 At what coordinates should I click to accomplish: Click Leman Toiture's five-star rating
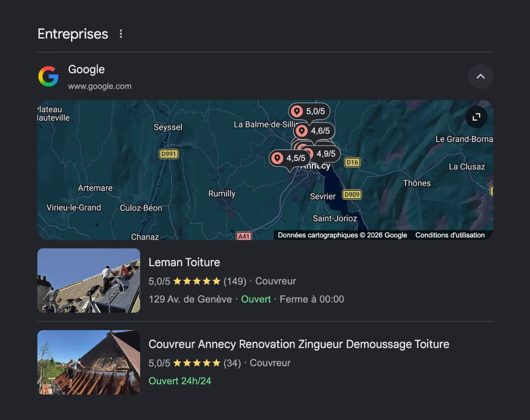point(197,281)
